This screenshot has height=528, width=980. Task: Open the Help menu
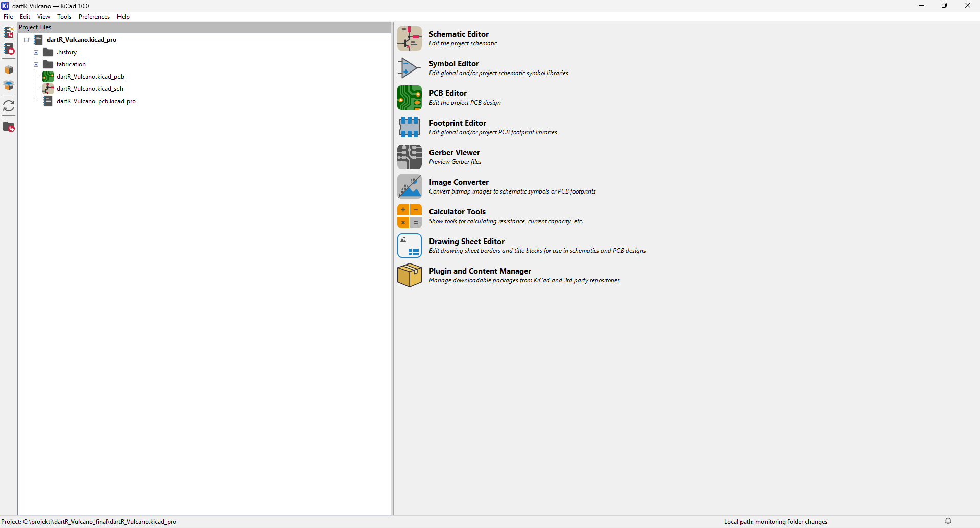tap(123, 17)
